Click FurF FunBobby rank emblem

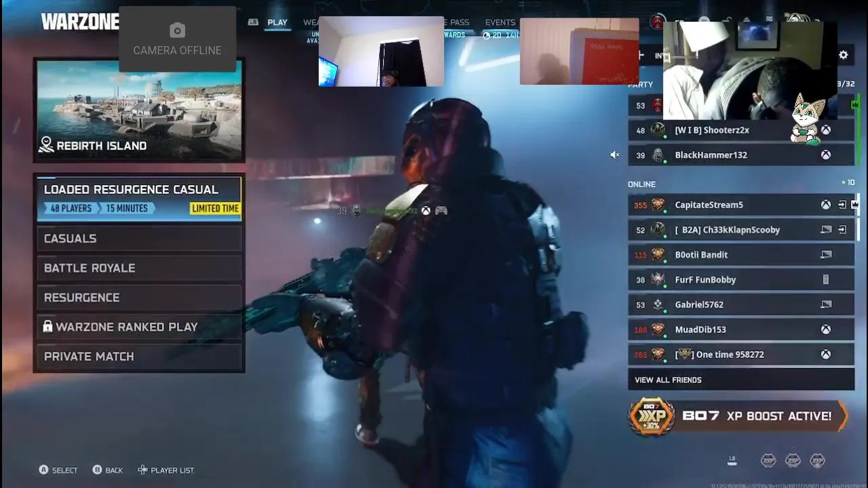[x=658, y=279]
